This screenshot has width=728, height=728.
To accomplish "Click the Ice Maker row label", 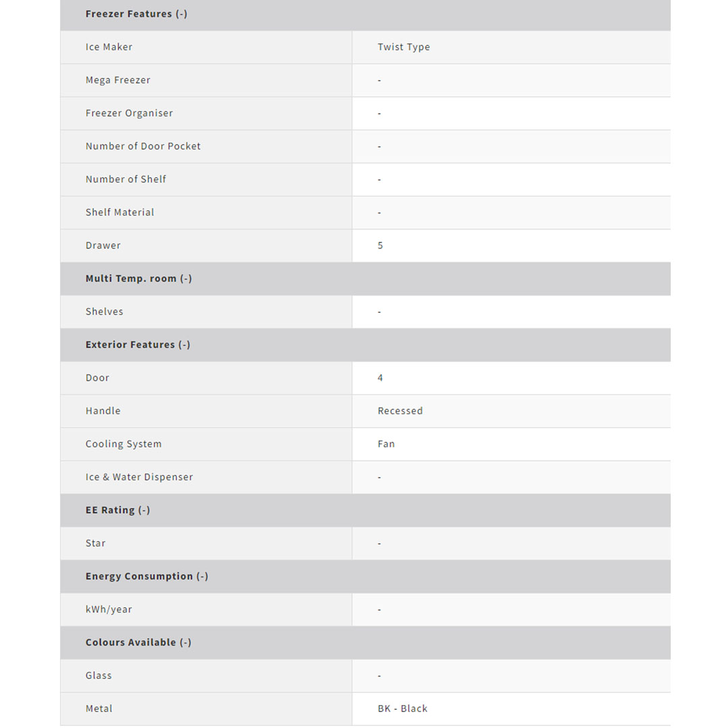I will click(x=109, y=47).
